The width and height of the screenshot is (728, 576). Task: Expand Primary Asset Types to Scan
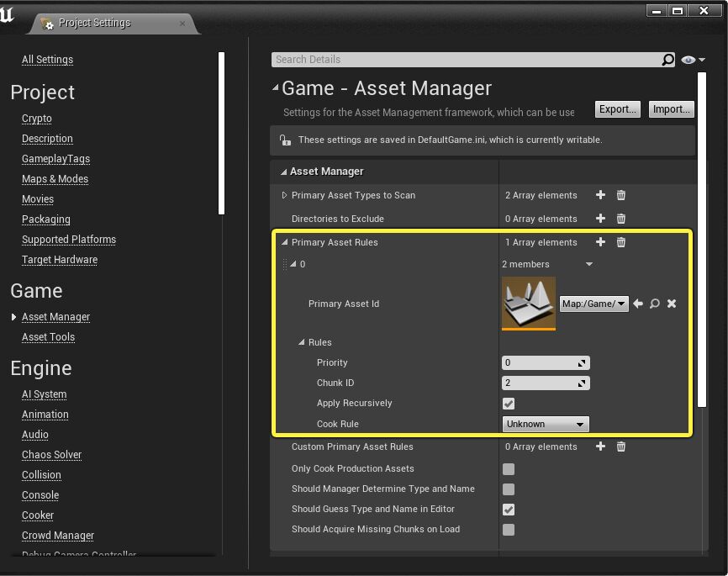(x=284, y=195)
